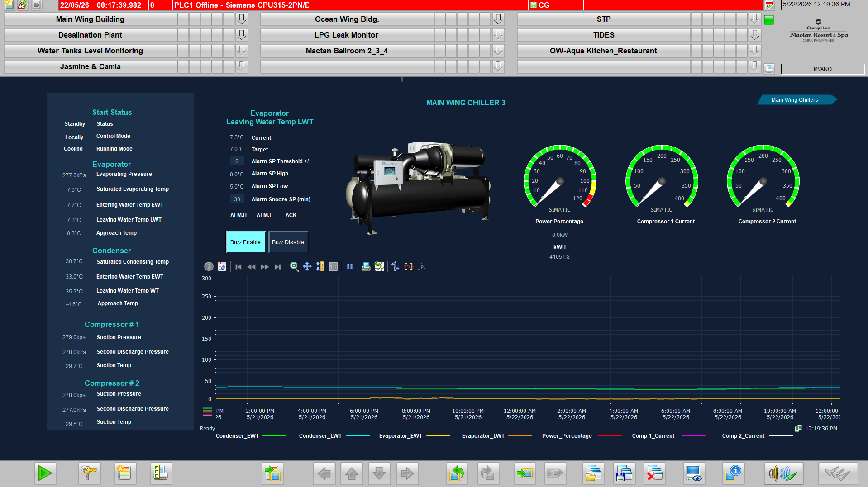
Task: Expand the STP dropdown arrow
Action: (755, 19)
